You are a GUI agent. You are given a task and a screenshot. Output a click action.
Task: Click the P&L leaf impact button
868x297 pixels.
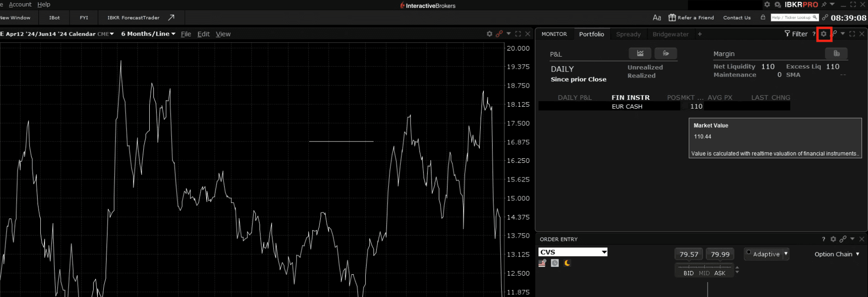click(665, 53)
